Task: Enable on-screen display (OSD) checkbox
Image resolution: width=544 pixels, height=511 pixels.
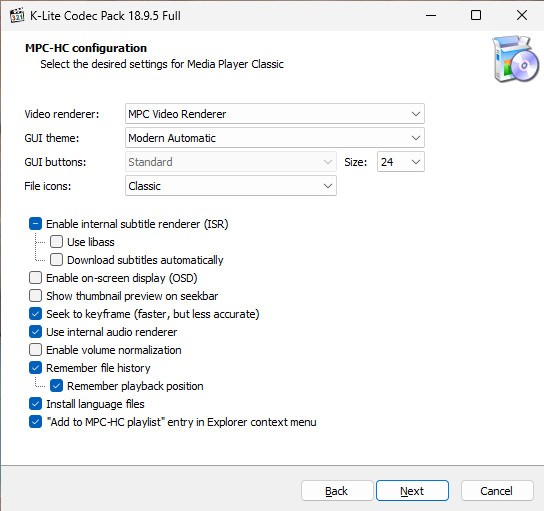Action: [35, 278]
